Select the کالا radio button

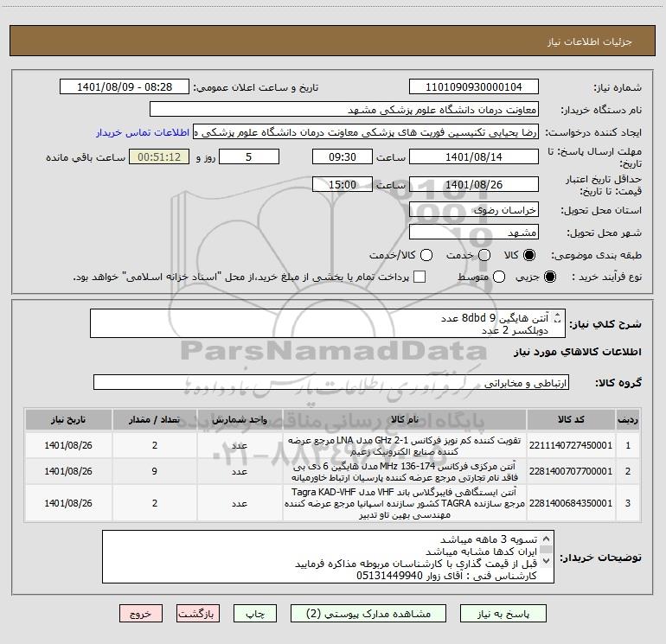(x=529, y=255)
